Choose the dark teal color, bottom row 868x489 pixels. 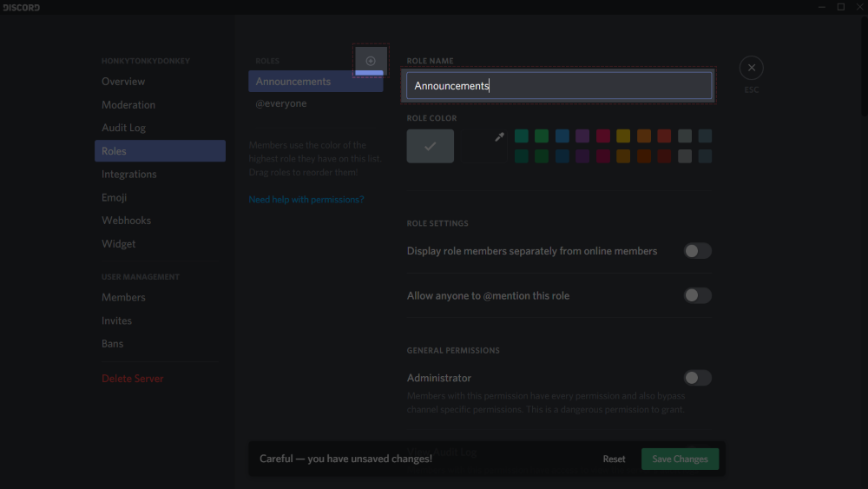[x=522, y=156]
